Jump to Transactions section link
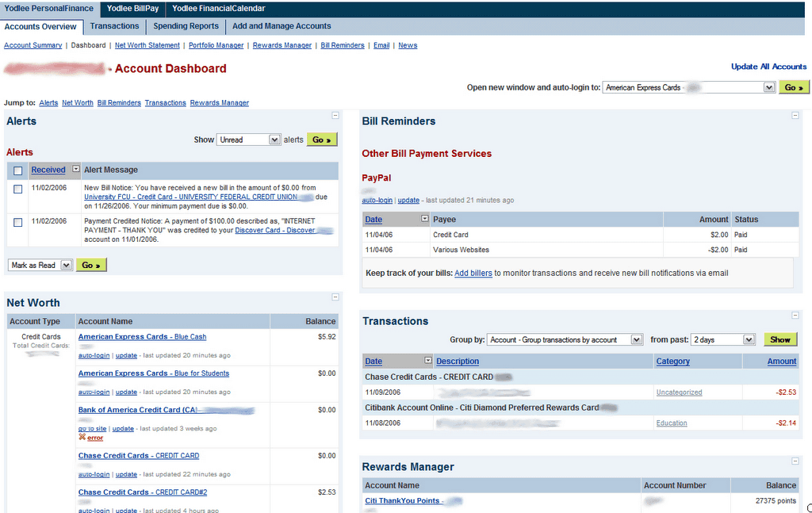Screen dimensions: 812x513 click(165, 103)
